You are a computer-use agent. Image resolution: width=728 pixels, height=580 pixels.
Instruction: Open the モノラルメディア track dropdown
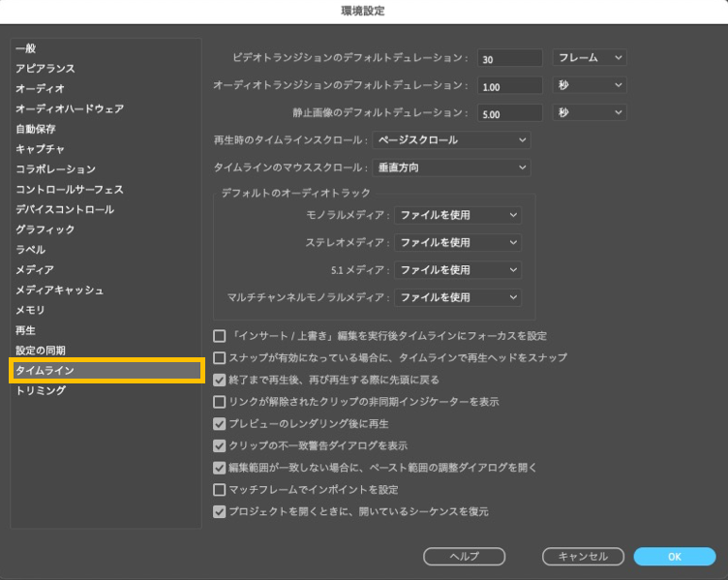(x=458, y=215)
